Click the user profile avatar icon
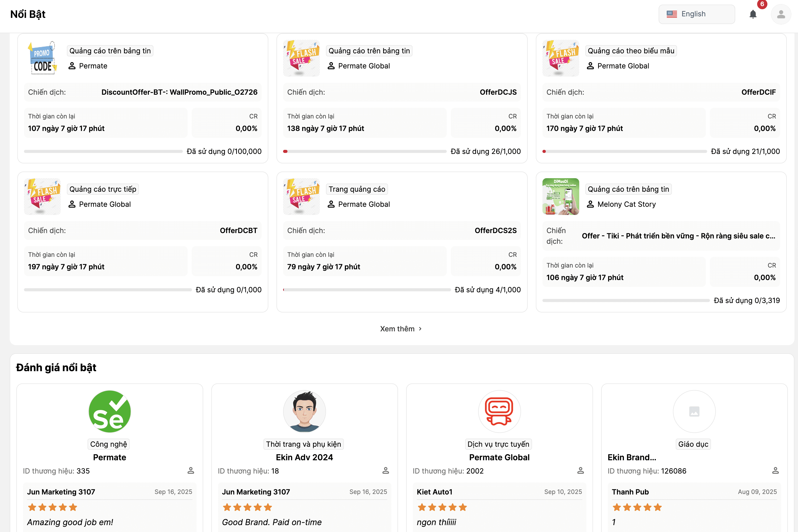Viewport: 798px width, 532px height. click(x=781, y=14)
